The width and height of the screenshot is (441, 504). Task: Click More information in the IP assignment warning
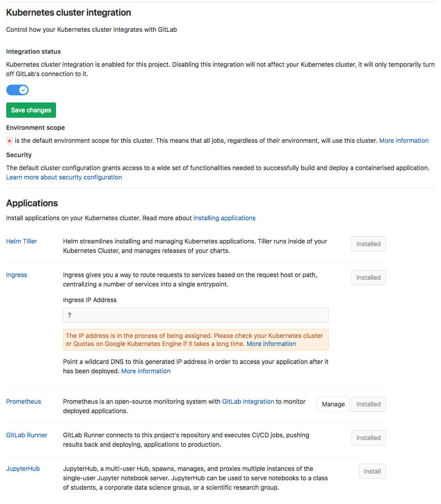pyautogui.click(x=270, y=343)
